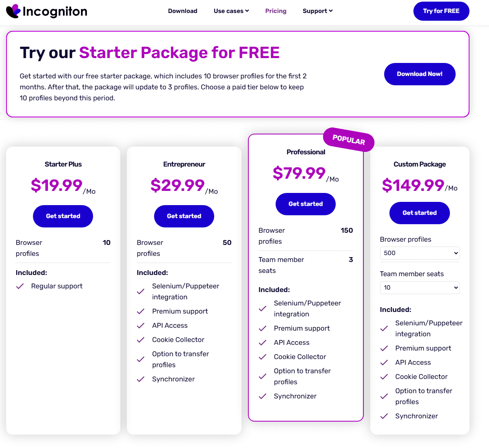Screen dimensions: 489x448
Task: Click the $149.99 Custom Package price
Action: click(x=413, y=186)
